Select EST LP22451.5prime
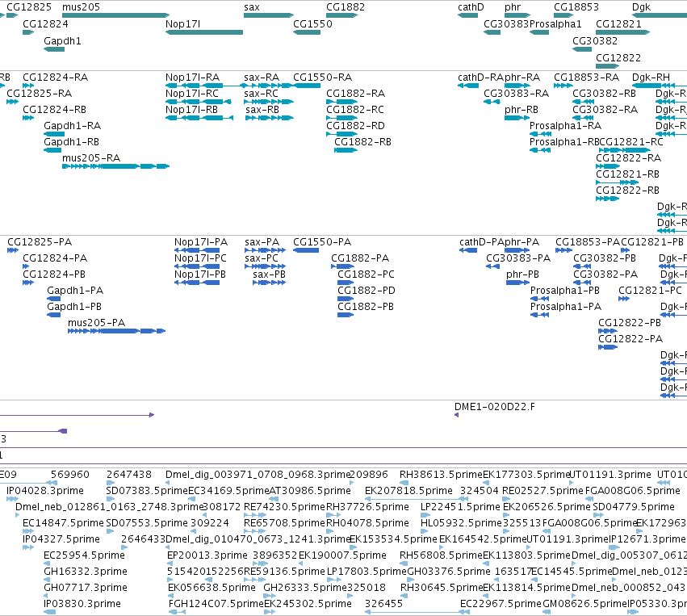 (x=460, y=506)
